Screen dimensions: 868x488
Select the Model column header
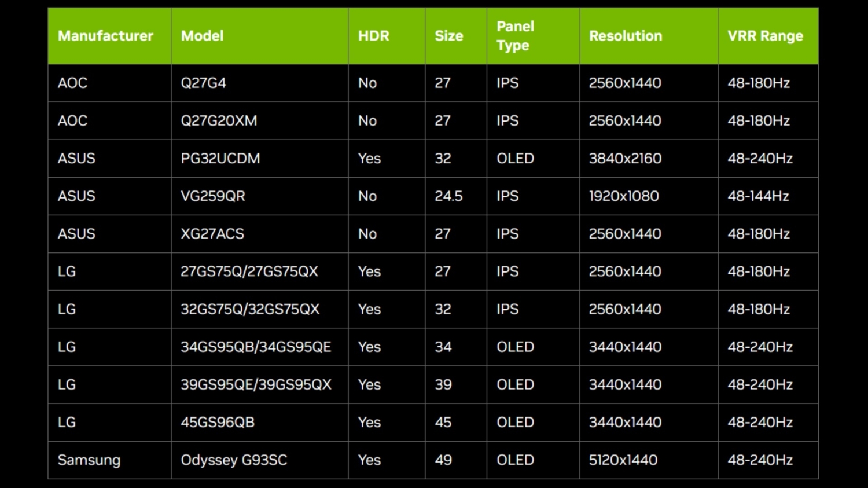coord(202,36)
